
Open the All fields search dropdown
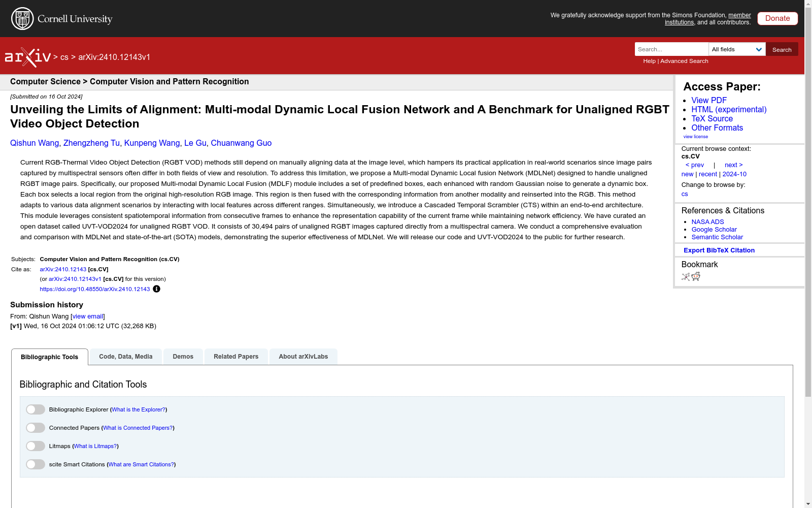pyautogui.click(x=736, y=49)
